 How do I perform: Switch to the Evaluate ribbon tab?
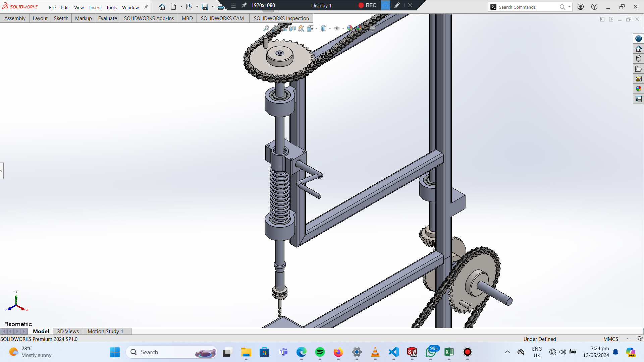pos(107,18)
